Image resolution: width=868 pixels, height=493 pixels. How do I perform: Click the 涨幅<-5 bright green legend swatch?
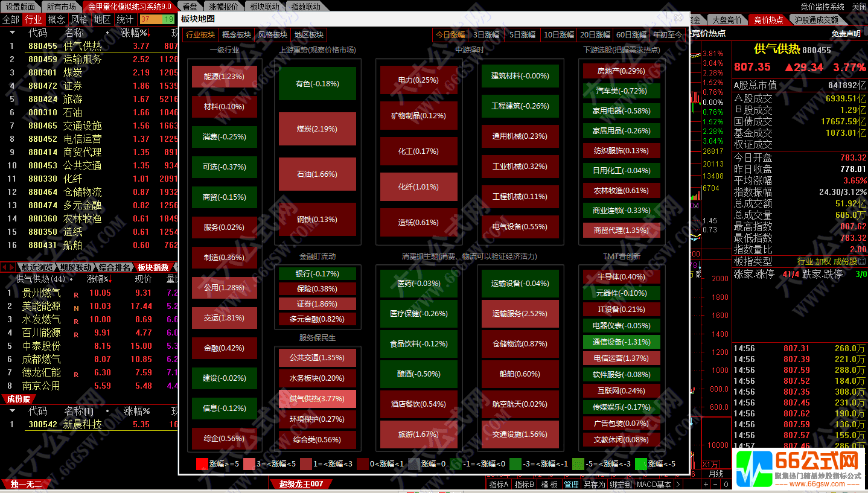(641, 464)
